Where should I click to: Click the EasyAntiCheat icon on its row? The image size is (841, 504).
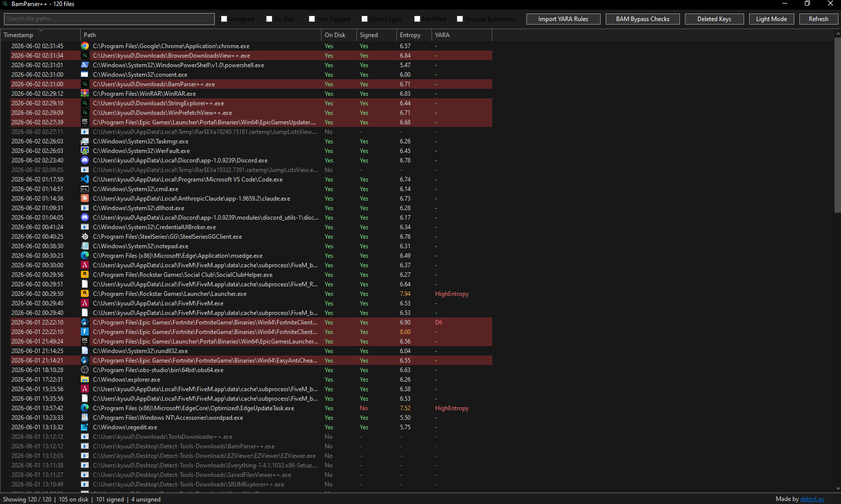(85, 361)
